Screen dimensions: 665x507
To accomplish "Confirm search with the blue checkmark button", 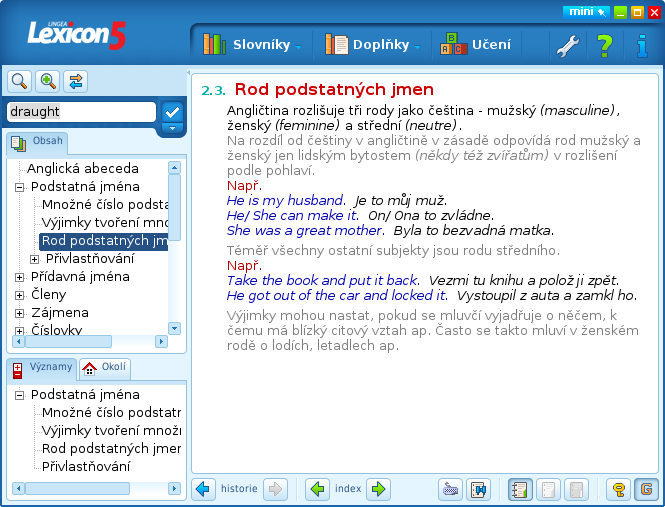I will click(x=172, y=112).
